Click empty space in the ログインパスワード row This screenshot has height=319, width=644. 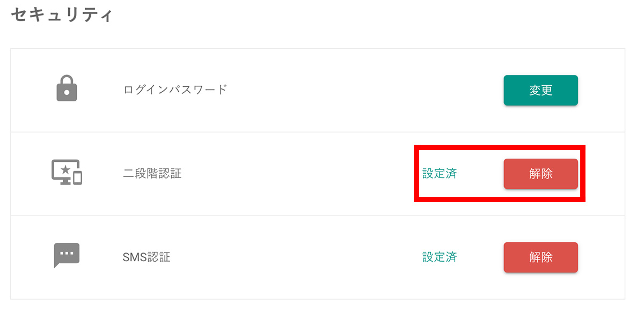click(x=365, y=90)
